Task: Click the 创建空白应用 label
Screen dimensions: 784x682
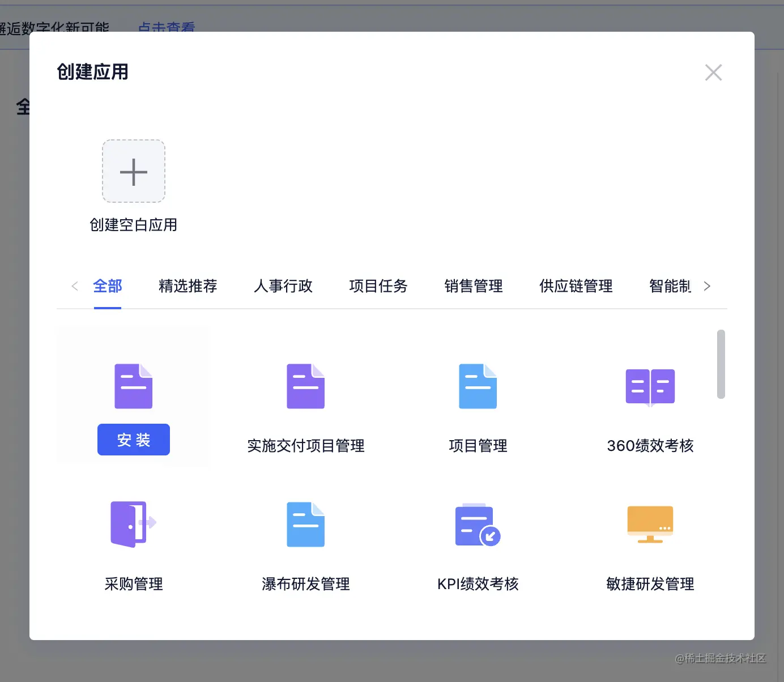Action: [x=134, y=225]
